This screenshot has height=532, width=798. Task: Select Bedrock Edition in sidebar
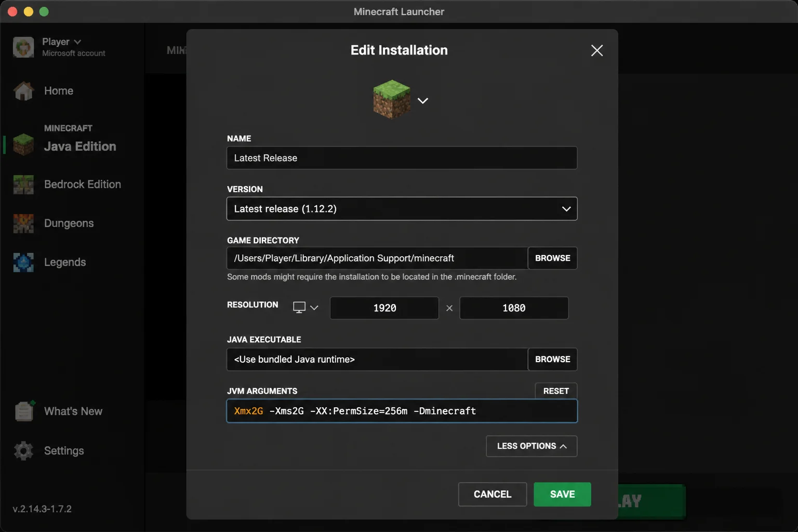pyautogui.click(x=83, y=184)
